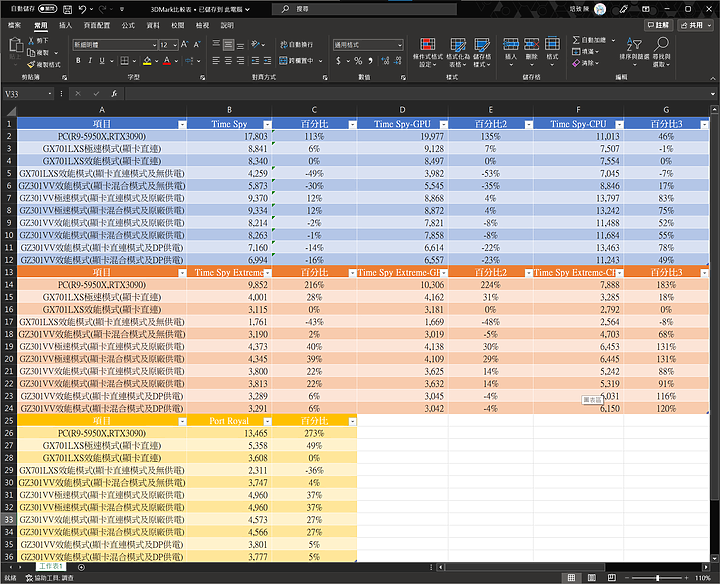This screenshot has height=584, width=720.
Task: Open the number format (通用格式) dropdown
Action: pos(400,45)
